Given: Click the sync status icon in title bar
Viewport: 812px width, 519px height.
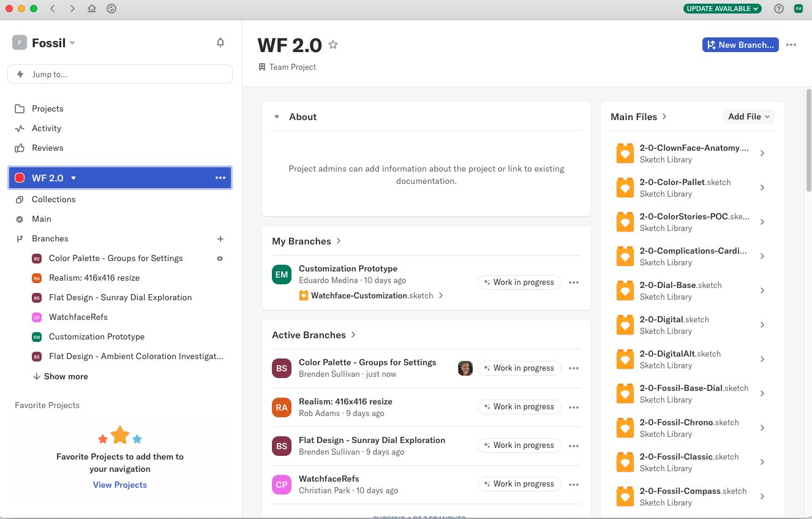Looking at the screenshot, I should 111,9.
